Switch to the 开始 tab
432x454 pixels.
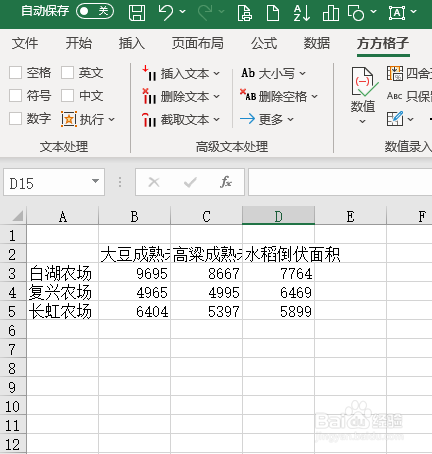pyautogui.click(x=78, y=43)
